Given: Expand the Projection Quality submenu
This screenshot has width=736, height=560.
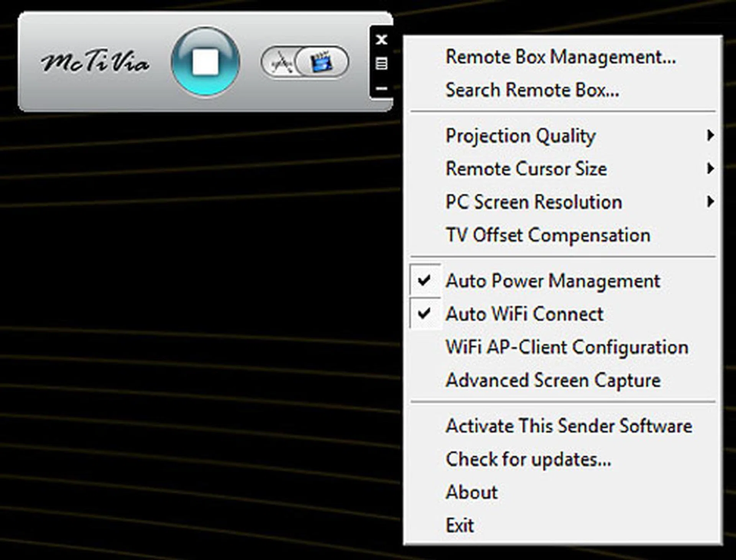Looking at the screenshot, I should coord(521,135).
